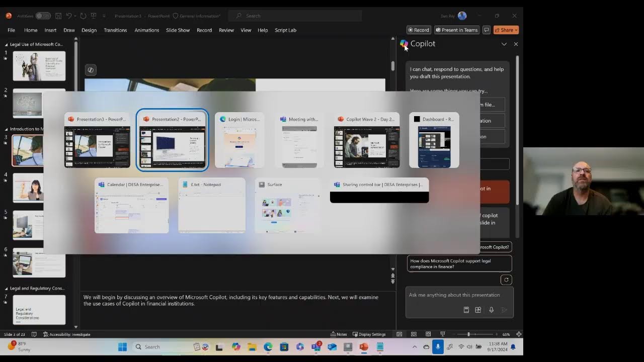
Task: Open the Transitions ribbon tab
Action: point(115,30)
